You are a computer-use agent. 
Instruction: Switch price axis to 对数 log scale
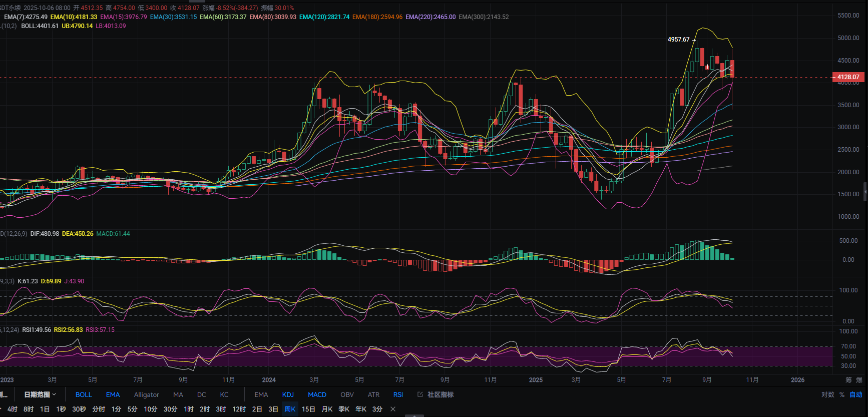(827, 394)
